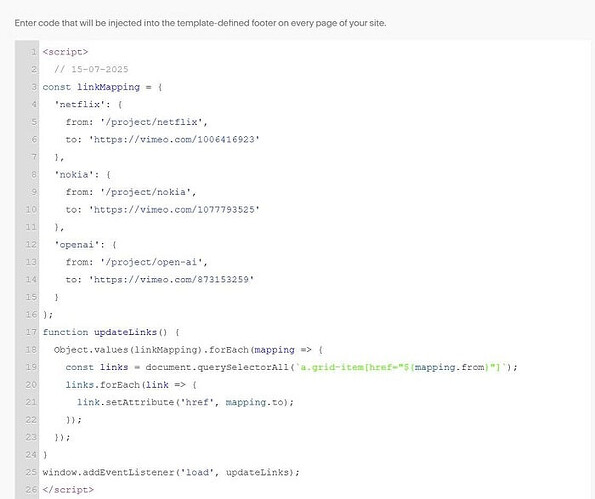Viewport: 595px width, 499px height.
Task: Click on const linkMapping declaration
Action: point(102,87)
